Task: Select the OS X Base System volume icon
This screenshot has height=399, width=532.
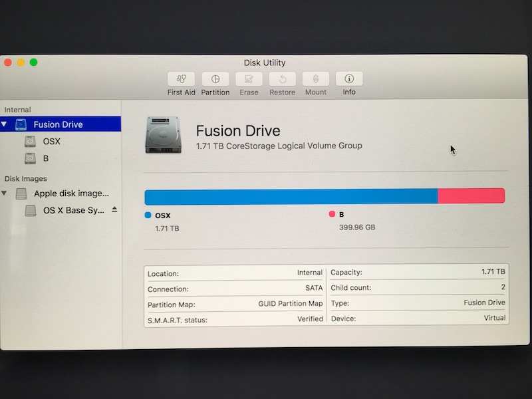Action: click(x=30, y=210)
